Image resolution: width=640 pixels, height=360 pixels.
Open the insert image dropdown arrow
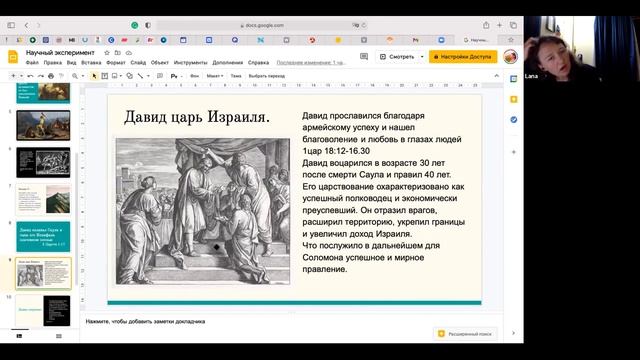[121, 76]
